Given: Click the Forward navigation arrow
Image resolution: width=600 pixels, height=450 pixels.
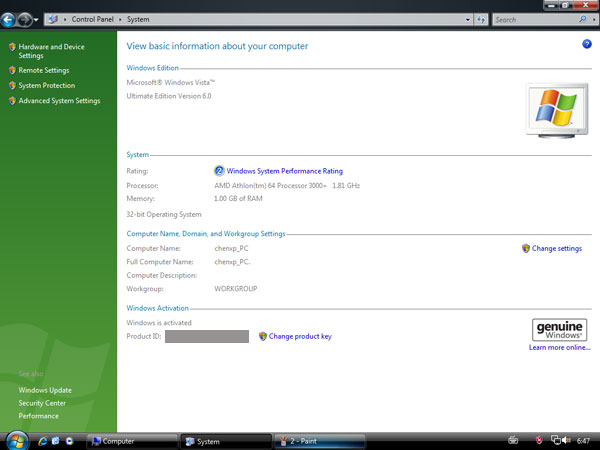Looking at the screenshot, I should coord(25,20).
